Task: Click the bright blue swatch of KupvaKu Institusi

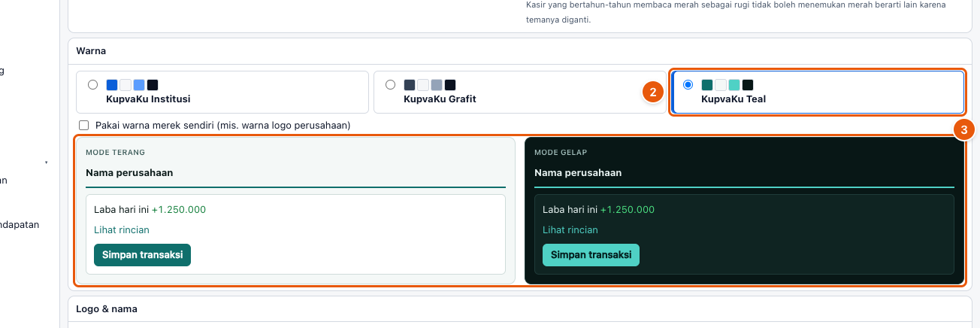Action: pyautogui.click(x=112, y=85)
